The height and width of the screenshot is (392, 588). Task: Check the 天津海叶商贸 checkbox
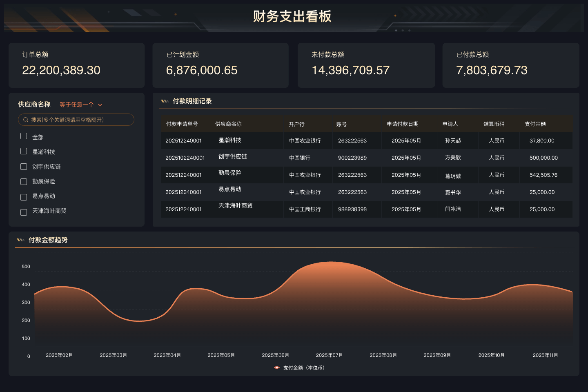click(x=24, y=212)
